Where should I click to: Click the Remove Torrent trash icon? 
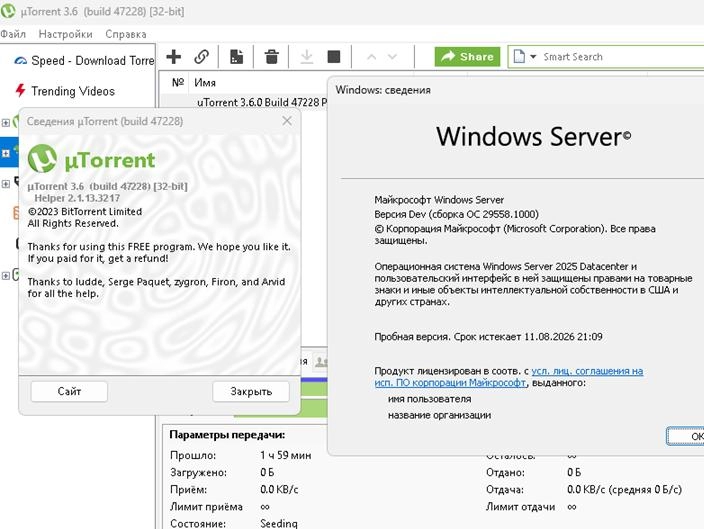point(271,57)
